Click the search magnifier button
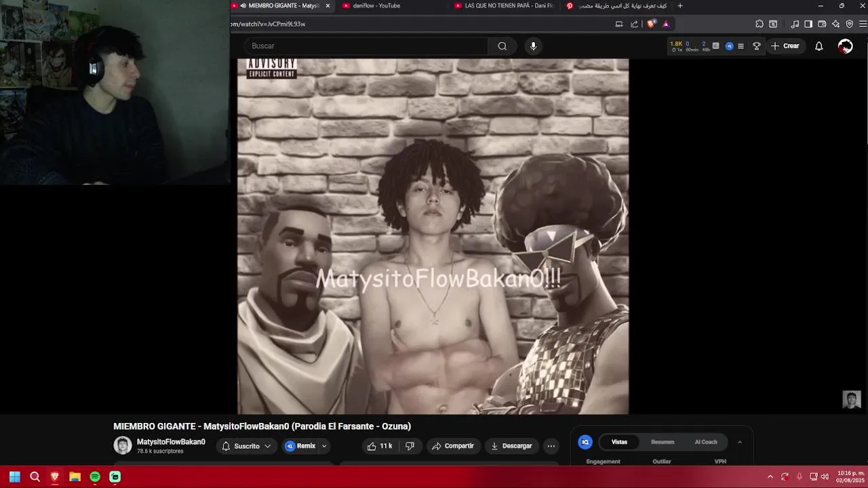 502,46
